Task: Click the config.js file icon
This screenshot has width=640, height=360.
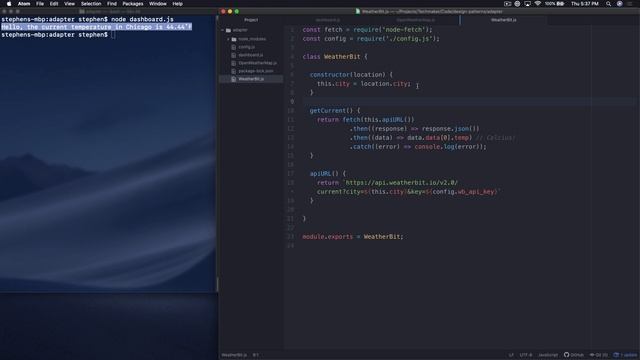Action: 233,47
